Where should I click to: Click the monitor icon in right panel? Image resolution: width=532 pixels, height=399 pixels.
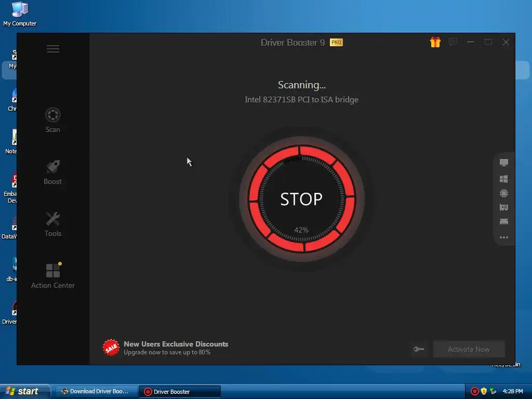pos(504,163)
